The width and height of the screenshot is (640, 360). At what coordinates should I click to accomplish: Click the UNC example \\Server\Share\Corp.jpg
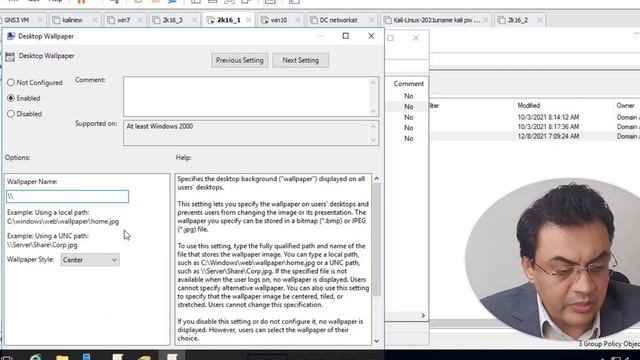(42, 245)
